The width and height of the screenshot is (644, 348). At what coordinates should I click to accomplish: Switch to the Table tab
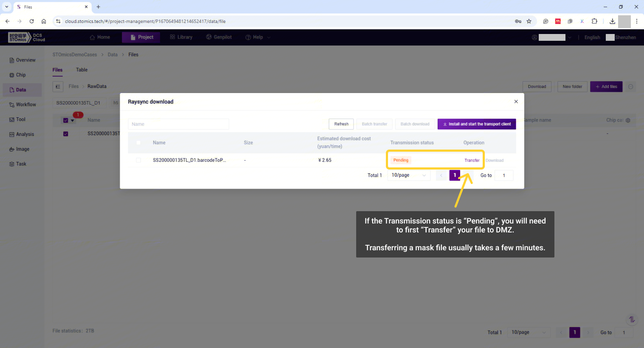point(82,70)
